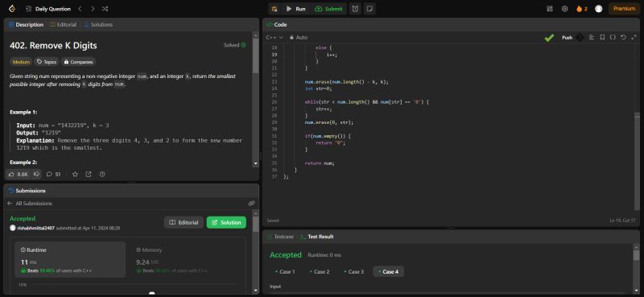This screenshot has height=297, width=644.
Task: Open the sticky notes icon
Action: (x=369, y=9)
